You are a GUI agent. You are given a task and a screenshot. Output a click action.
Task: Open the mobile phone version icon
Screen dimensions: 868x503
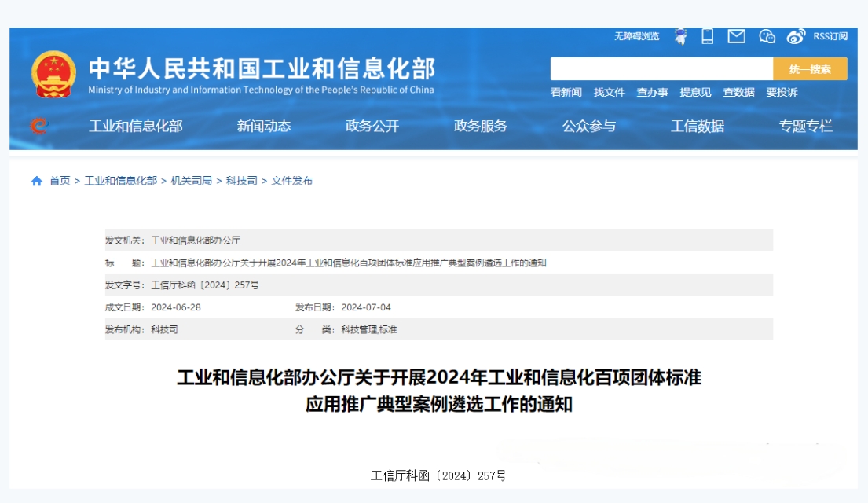coord(707,36)
